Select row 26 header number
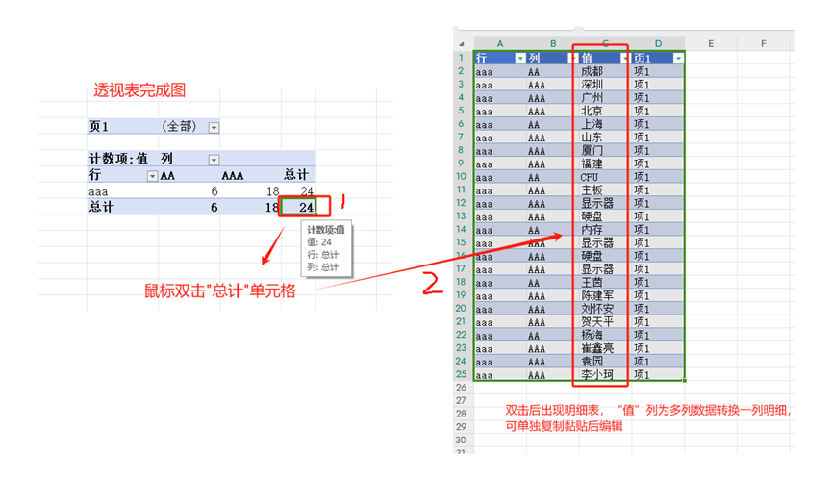The width and height of the screenshot is (832, 504). [461, 388]
